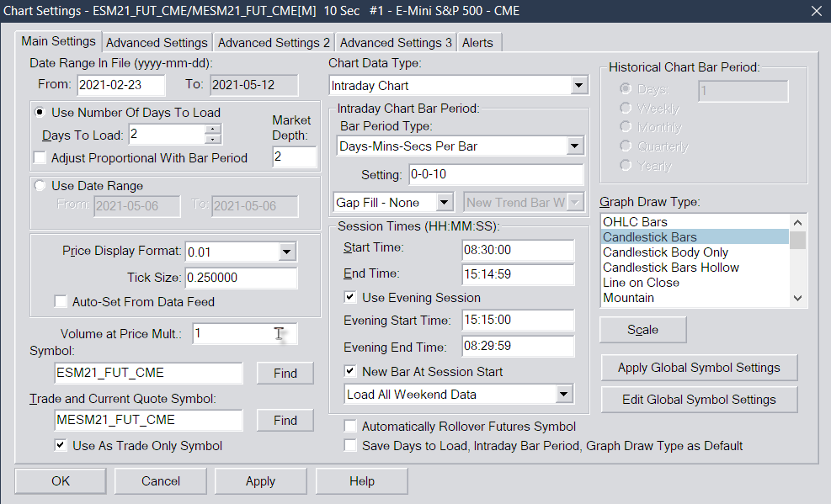
Task: Toggle Use As Trade Only Symbol
Action: pos(61,445)
